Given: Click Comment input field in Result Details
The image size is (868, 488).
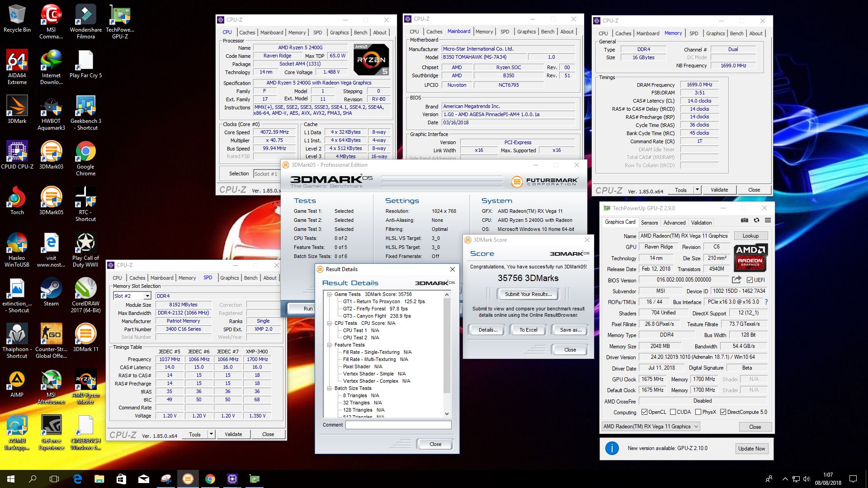Looking at the screenshot, I should tap(398, 425).
